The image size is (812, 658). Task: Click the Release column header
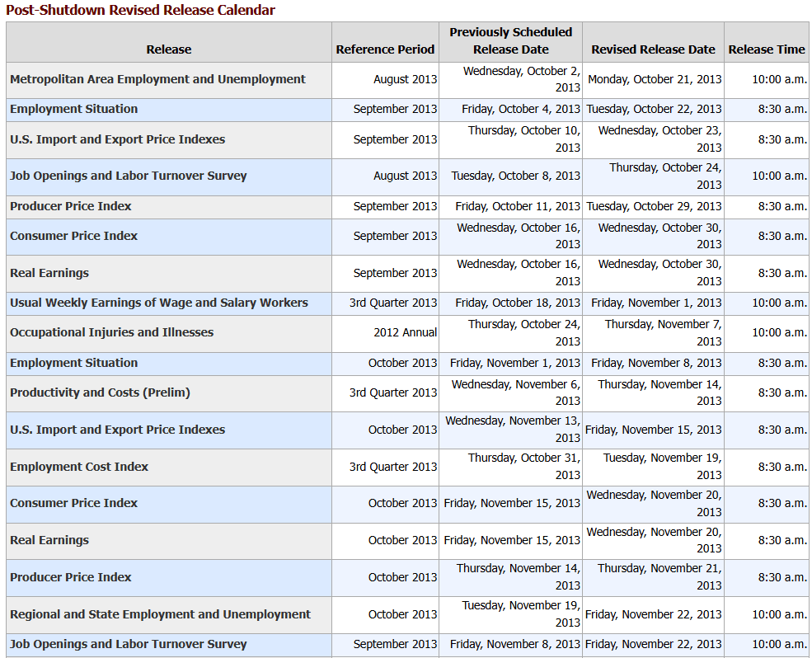click(168, 49)
